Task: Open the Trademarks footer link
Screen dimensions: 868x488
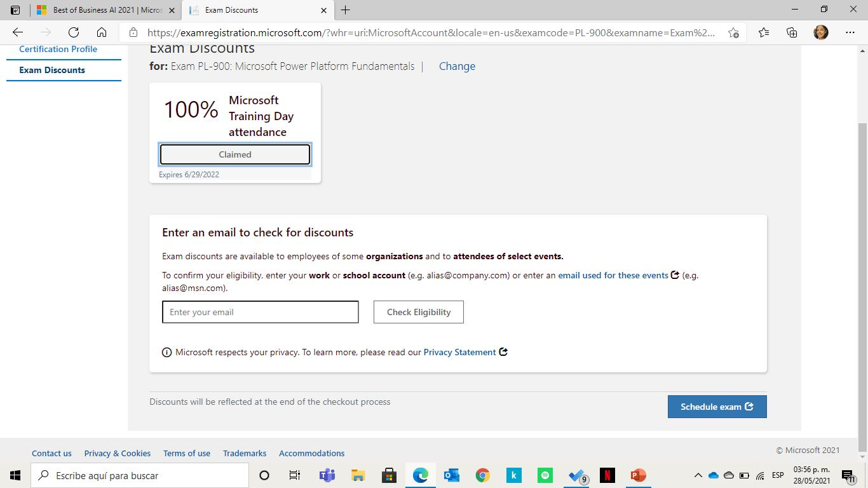Action: [245, 453]
